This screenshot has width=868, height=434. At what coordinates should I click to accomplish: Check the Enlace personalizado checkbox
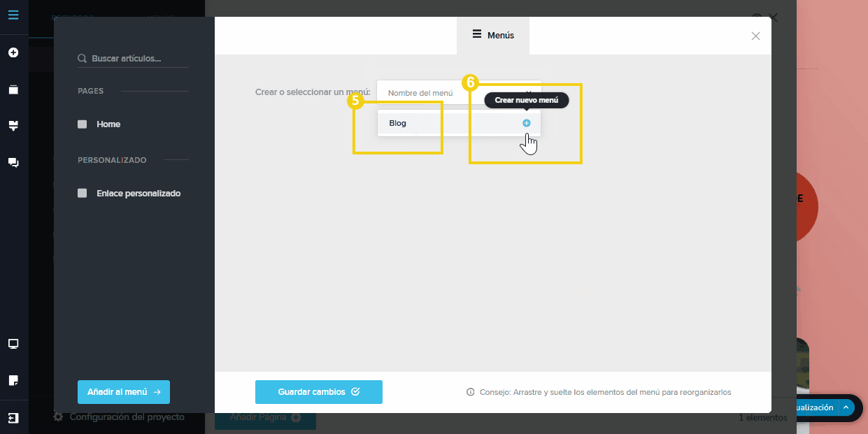(83, 194)
